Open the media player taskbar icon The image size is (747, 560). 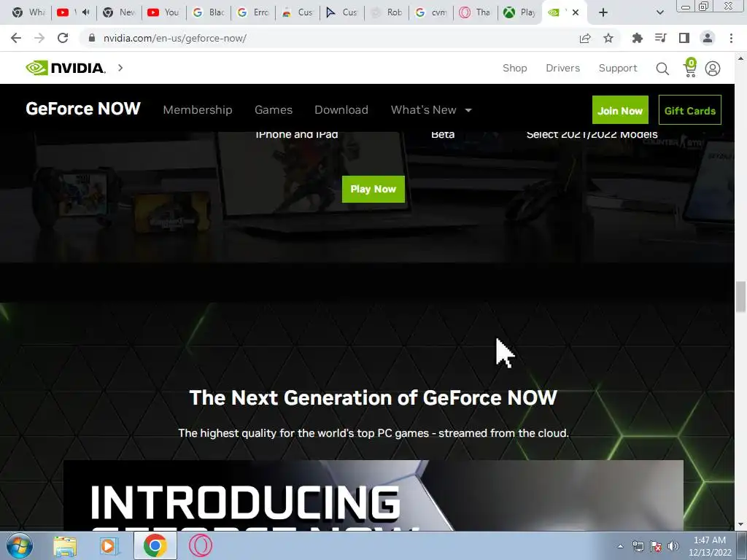pyautogui.click(x=109, y=545)
